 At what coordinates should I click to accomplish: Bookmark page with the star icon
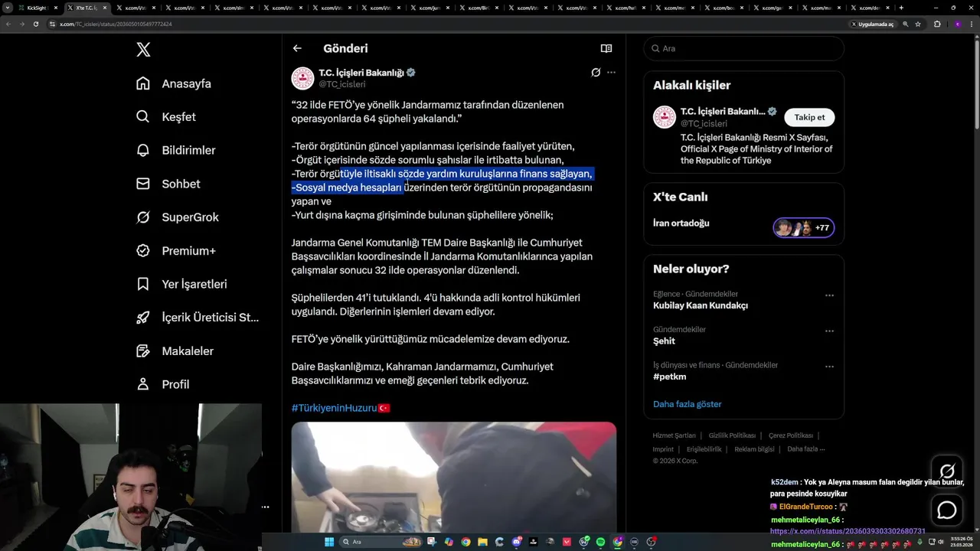[x=920, y=24]
